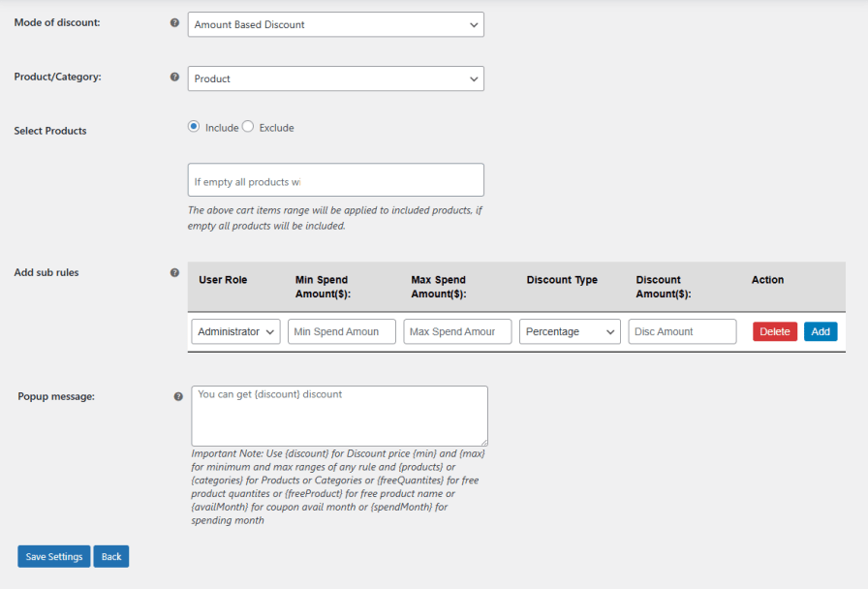Open the Product/Category dropdown
Image resolution: width=868 pixels, height=589 pixels.
point(335,78)
